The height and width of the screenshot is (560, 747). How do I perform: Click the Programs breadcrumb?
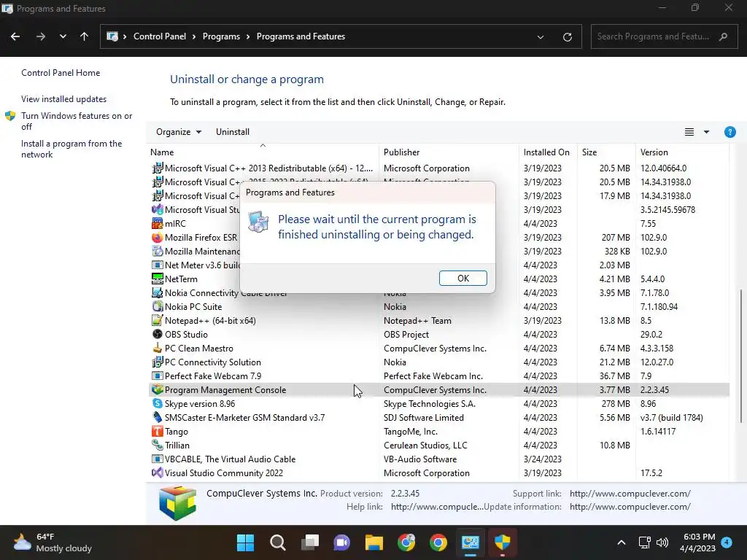click(221, 36)
